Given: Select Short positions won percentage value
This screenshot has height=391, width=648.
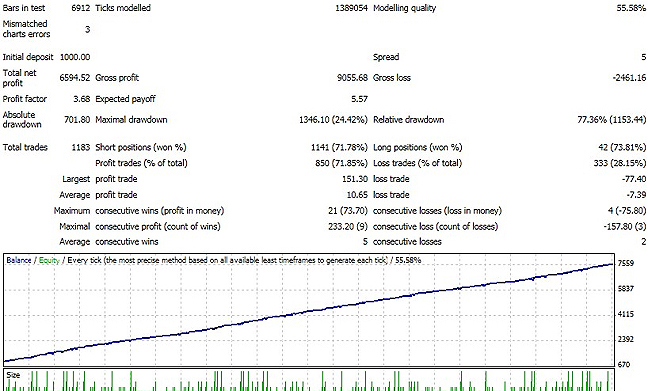Looking at the screenshot, I should [339, 147].
